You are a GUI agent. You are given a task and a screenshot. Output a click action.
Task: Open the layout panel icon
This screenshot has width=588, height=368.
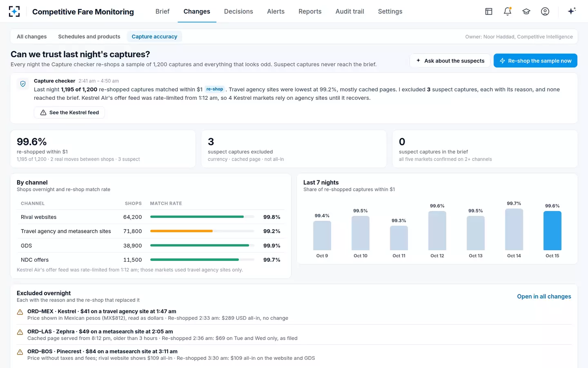pos(489,11)
